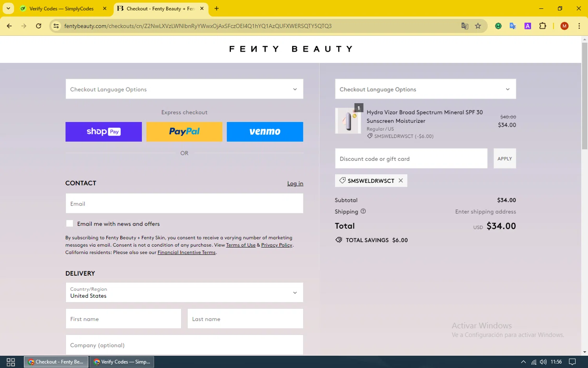Image resolution: width=588 pixels, height=368 pixels.
Task: Click the translate page icon in address bar
Action: coord(465,26)
